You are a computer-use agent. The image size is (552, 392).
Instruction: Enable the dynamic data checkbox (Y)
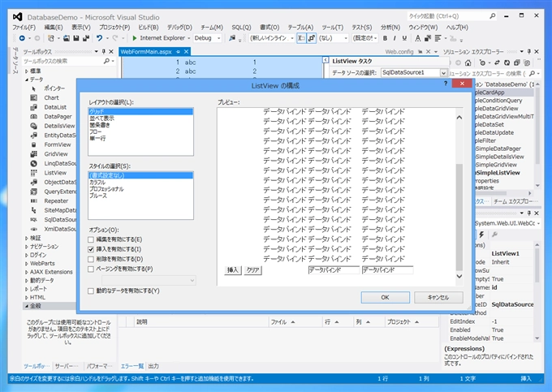pyautogui.click(x=91, y=291)
